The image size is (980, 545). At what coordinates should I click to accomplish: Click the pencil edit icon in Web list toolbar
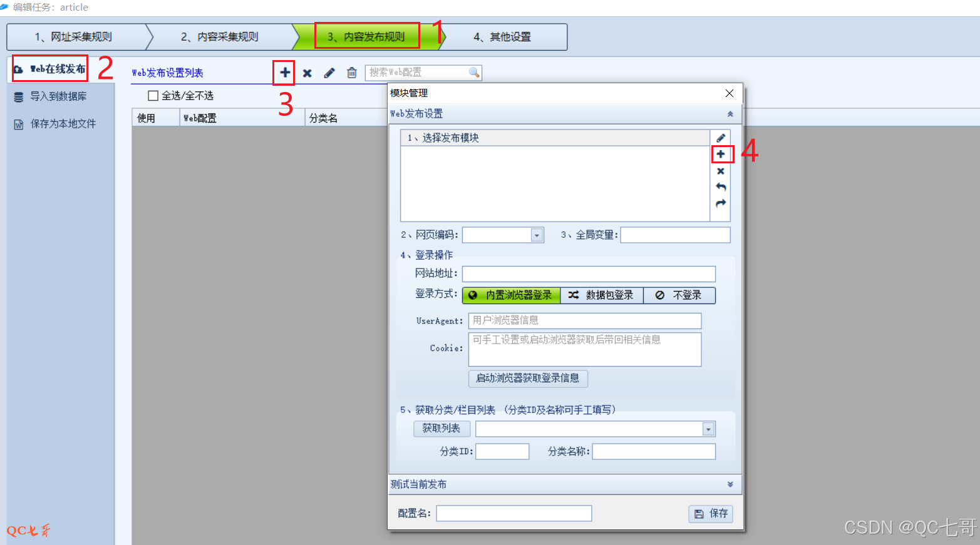click(x=329, y=73)
